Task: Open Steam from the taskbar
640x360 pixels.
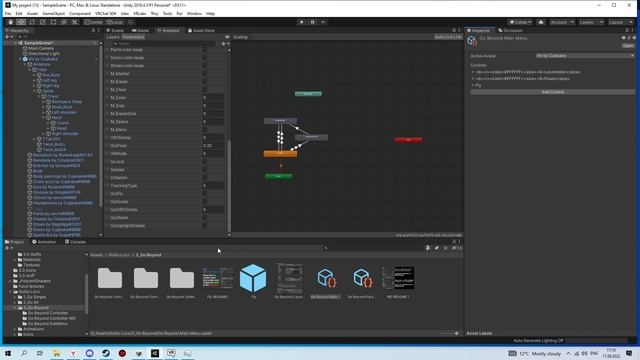Action: pos(106,353)
